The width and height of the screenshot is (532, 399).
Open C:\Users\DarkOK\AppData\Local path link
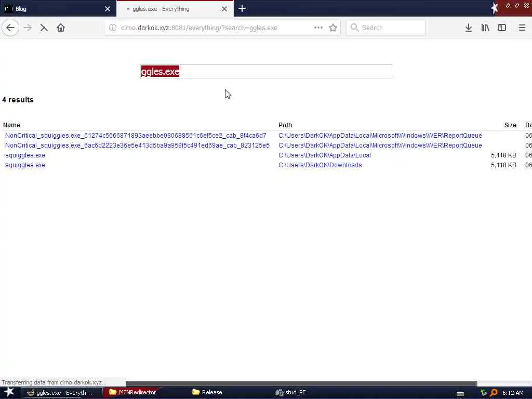(x=324, y=155)
